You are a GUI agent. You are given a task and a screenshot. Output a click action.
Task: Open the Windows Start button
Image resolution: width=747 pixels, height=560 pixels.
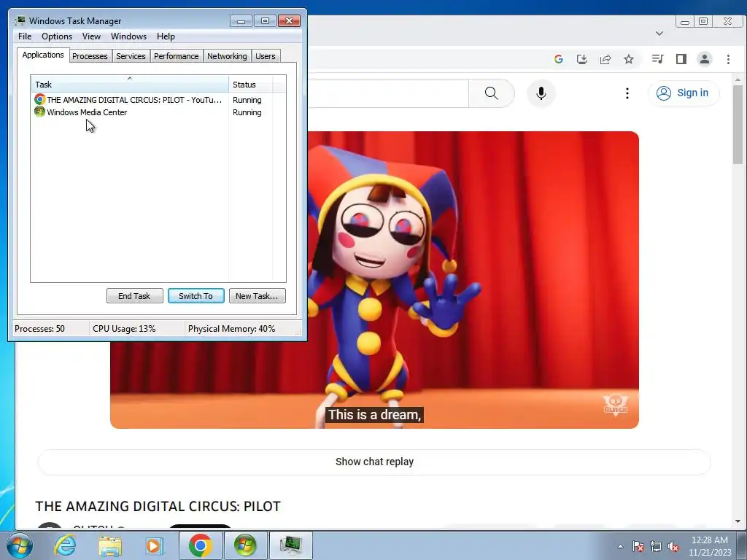point(19,545)
